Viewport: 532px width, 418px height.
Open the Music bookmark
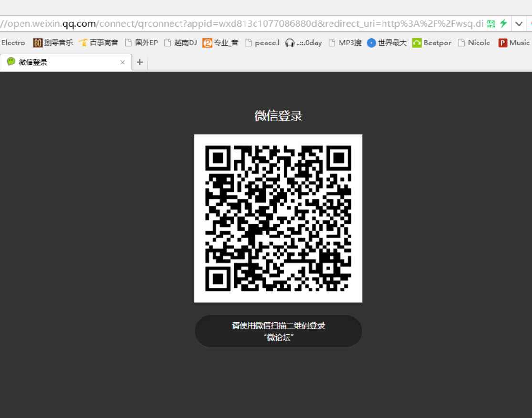(x=514, y=43)
